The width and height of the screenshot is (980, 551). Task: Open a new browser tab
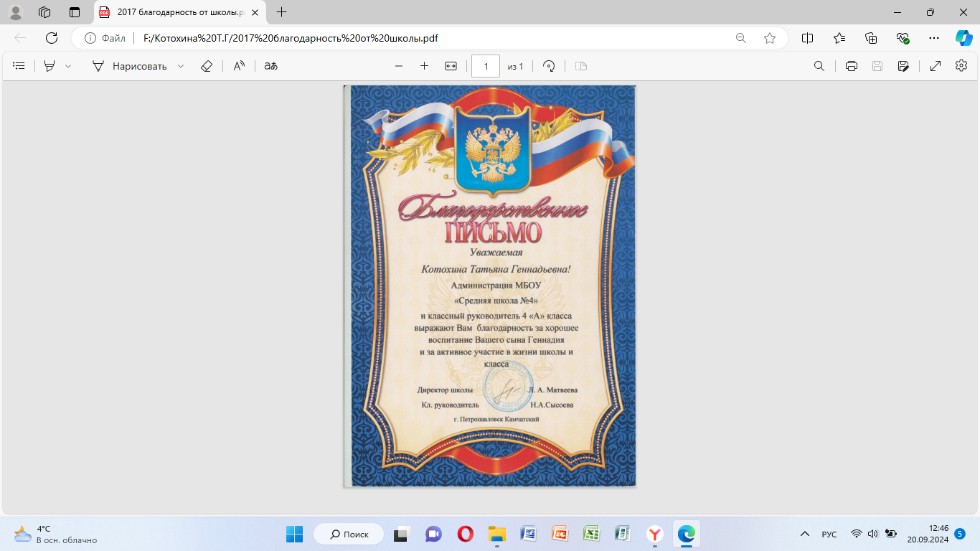[282, 12]
